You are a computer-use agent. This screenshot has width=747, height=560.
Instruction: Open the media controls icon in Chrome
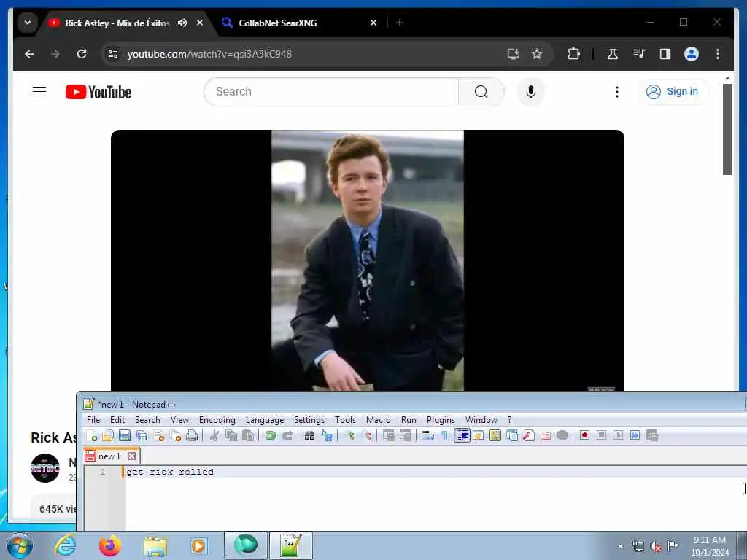pos(639,54)
